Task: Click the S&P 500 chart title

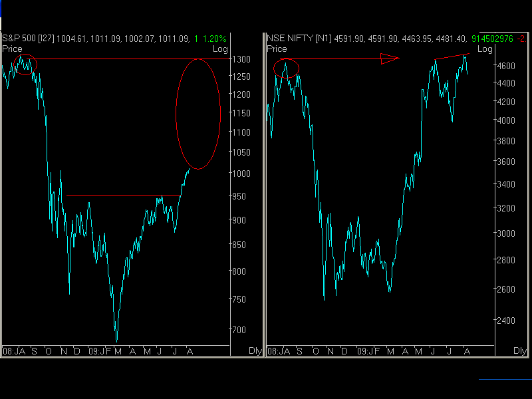Action: 28,39
